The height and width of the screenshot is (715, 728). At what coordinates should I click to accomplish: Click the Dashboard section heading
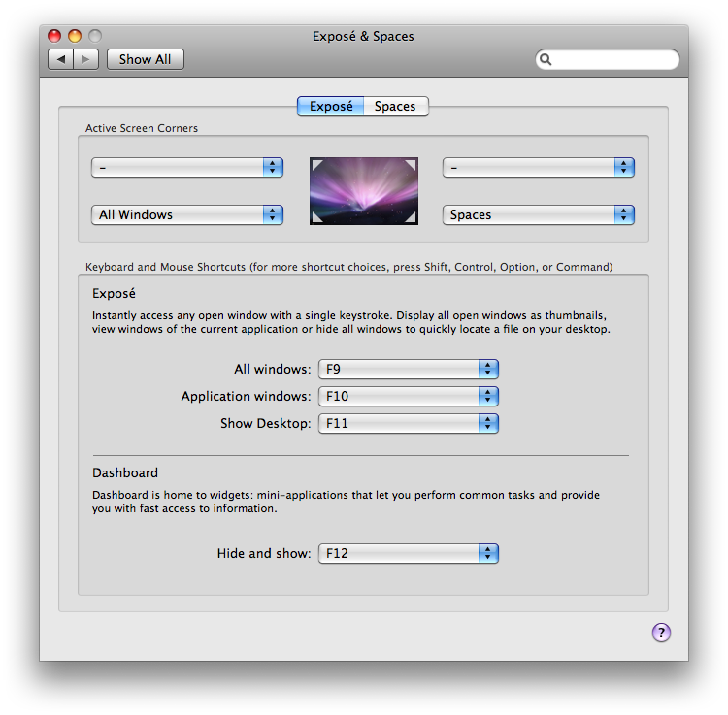(125, 472)
